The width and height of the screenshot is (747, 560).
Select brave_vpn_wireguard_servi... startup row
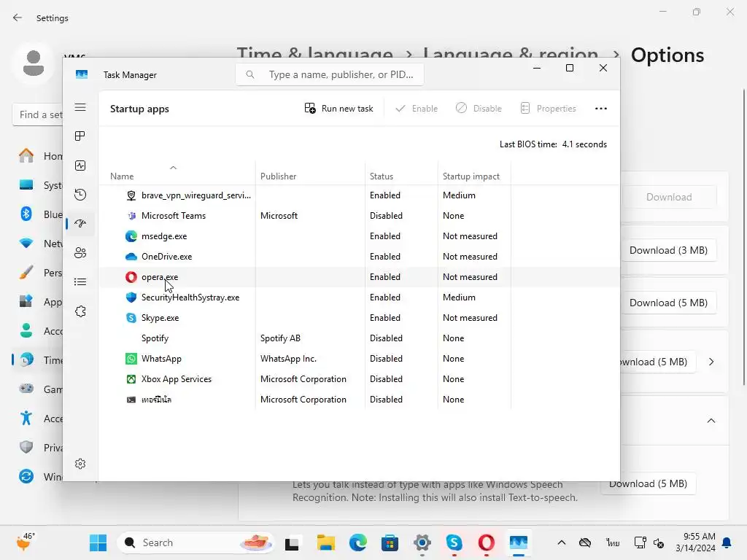pyautogui.click(x=359, y=195)
